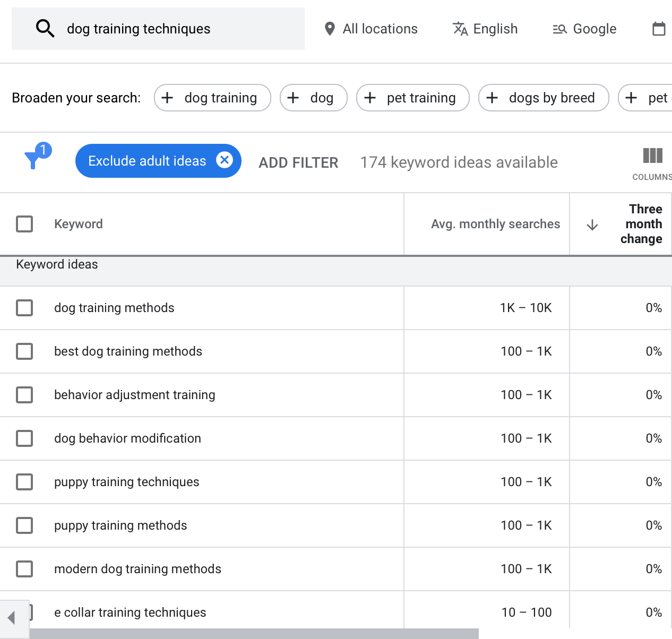The width and height of the screenshot is (672, 639).
Task: Open the English language selector
Action: 485,29
